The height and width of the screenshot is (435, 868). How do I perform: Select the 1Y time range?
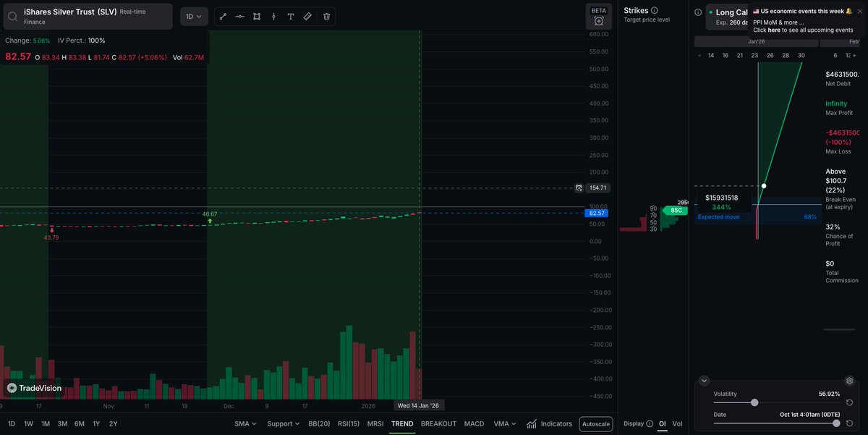pos(96,423)
